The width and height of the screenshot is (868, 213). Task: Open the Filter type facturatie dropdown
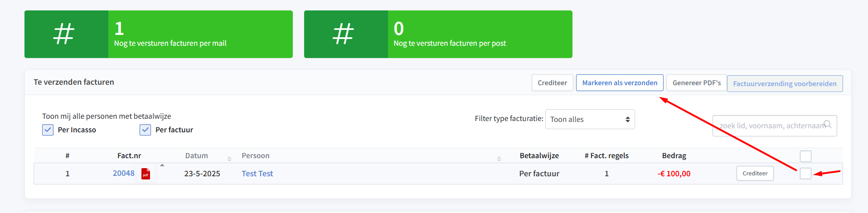coord(590,119)
